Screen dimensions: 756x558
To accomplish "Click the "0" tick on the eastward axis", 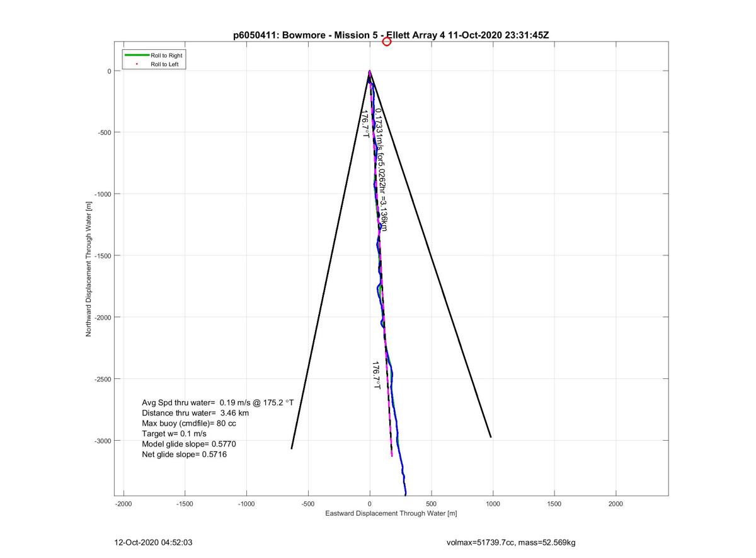I will tap(370, 504).
